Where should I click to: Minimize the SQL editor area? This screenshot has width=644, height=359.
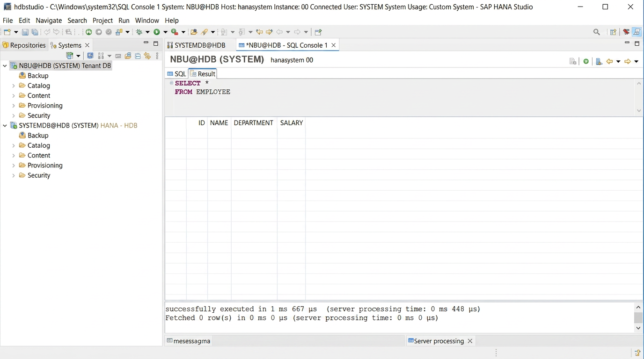[x=627, y=43]
